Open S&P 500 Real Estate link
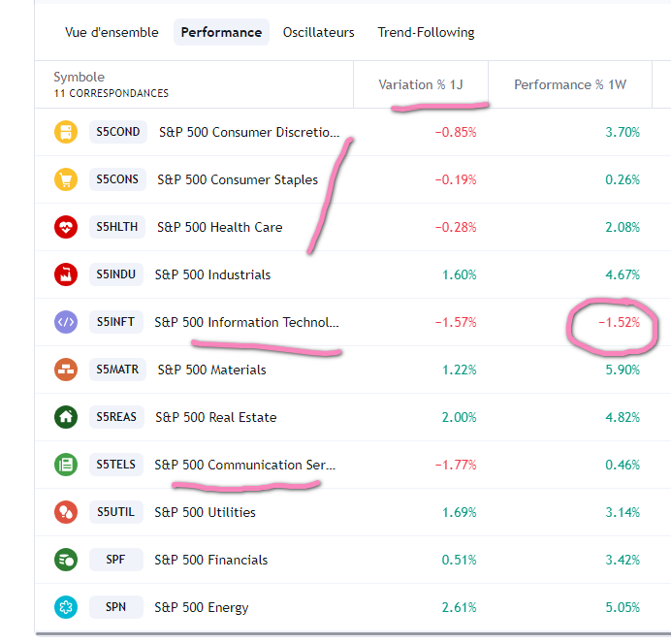The width and height of the screenshot is (671, 644). 216,417
